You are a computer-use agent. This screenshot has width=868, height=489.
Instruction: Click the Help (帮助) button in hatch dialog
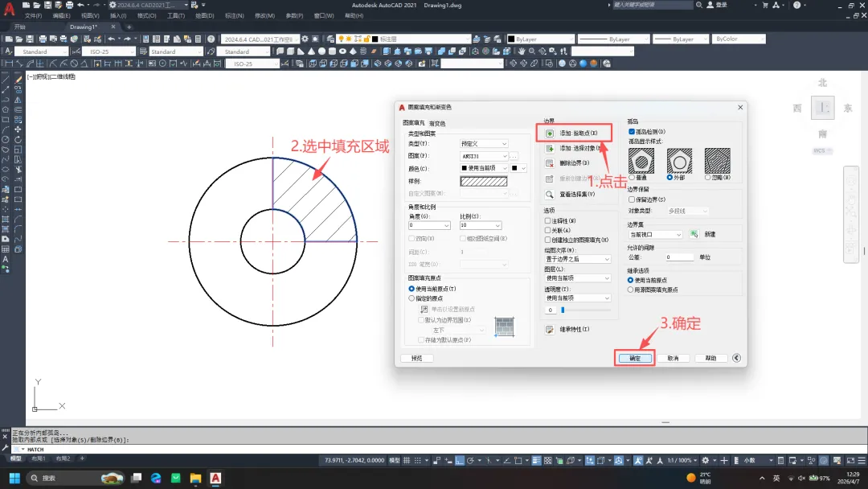click(710, 358)
